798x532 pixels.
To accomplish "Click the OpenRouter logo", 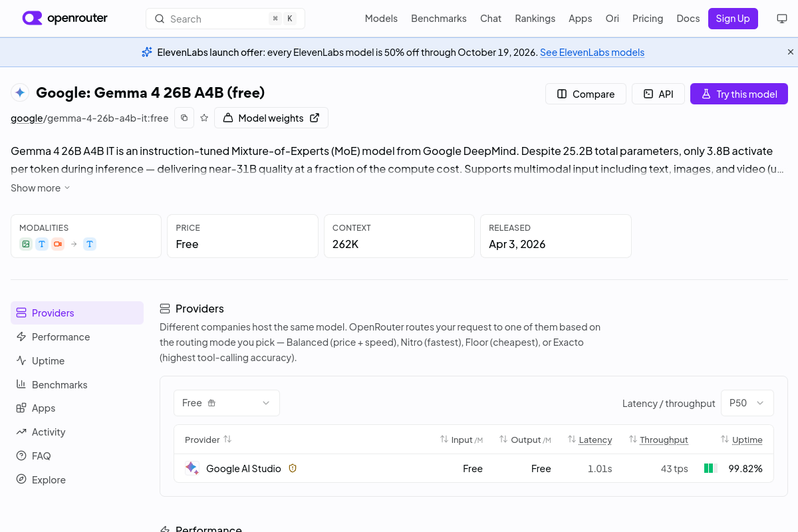I will click(65, 19).
